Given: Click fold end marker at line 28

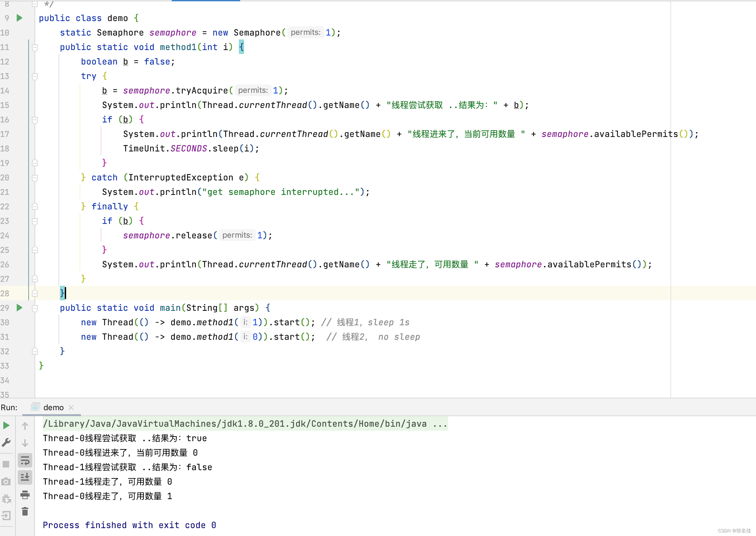Looking at the screenshot, I should pos(35,293).
